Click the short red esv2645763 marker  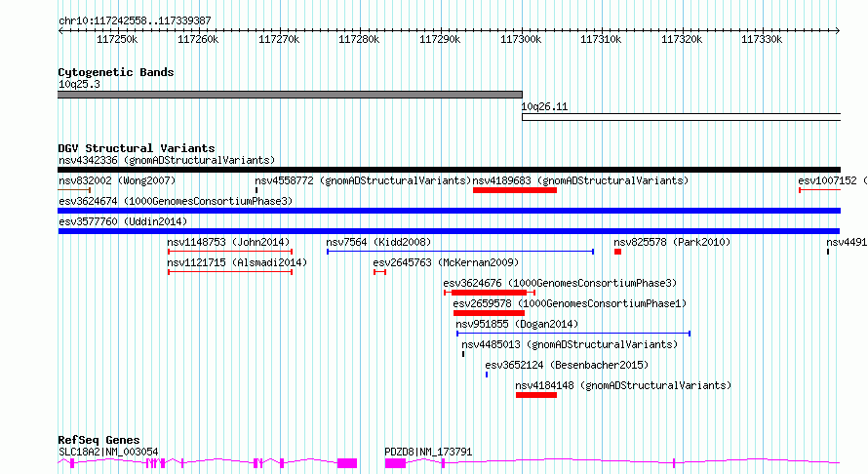click(x=379, y=272)
